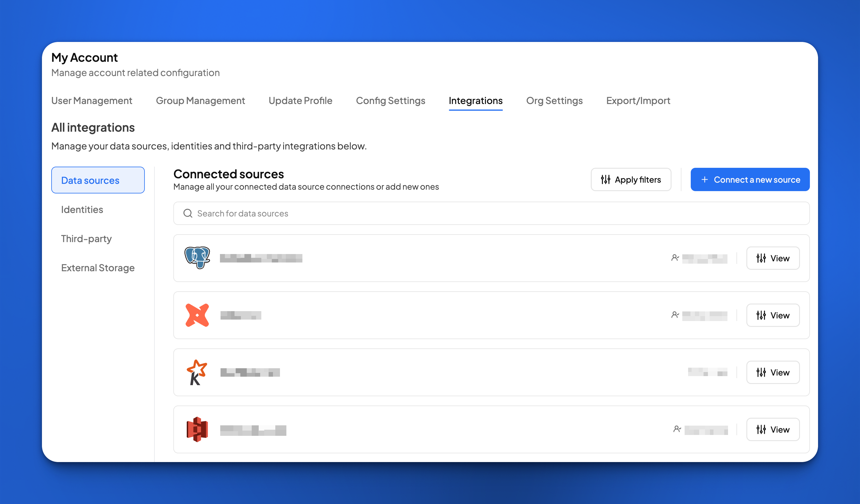Click the orange dbt source logo
Image resolution: width=860 pixels, height=504 pixels.
pyautogui.click(x=197, y=315)
